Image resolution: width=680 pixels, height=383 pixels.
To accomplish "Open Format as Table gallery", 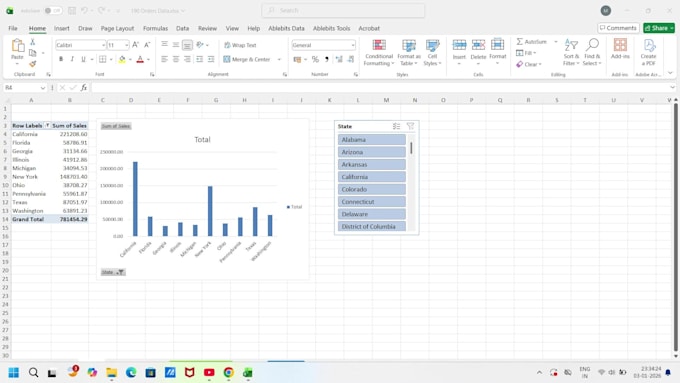I will pyautogui.click(x=409, y=52).
